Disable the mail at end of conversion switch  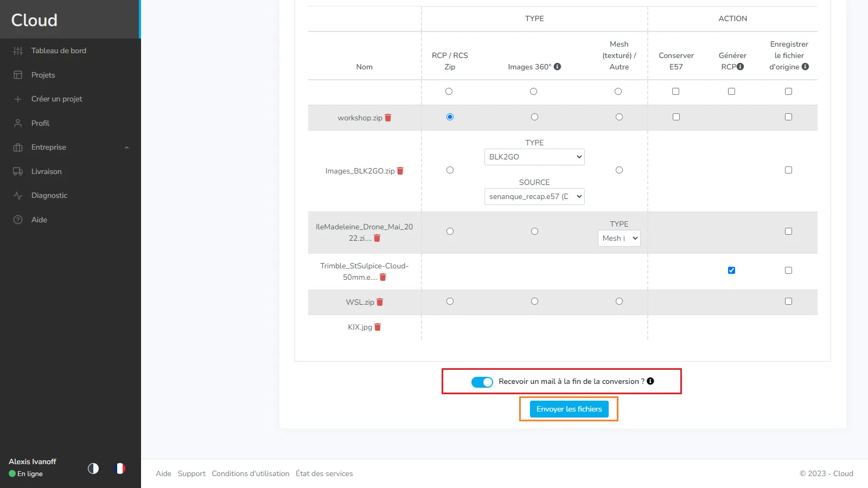pos(482,382)
